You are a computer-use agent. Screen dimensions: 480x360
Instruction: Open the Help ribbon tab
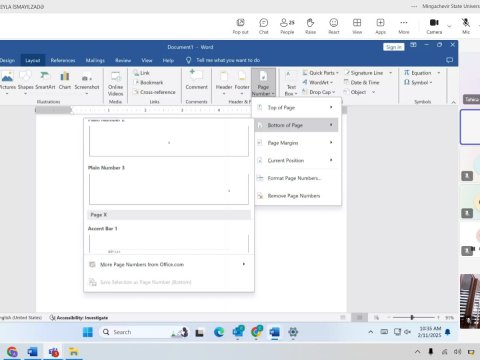168,60
